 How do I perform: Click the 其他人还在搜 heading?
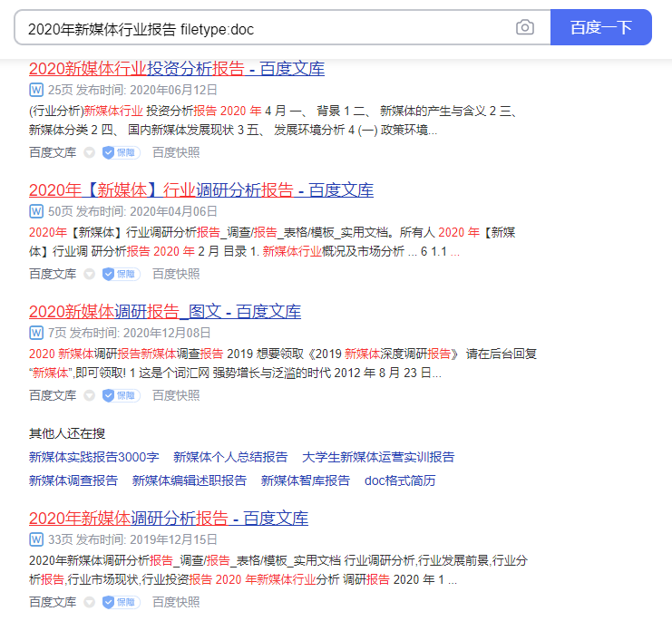[67, 433]
